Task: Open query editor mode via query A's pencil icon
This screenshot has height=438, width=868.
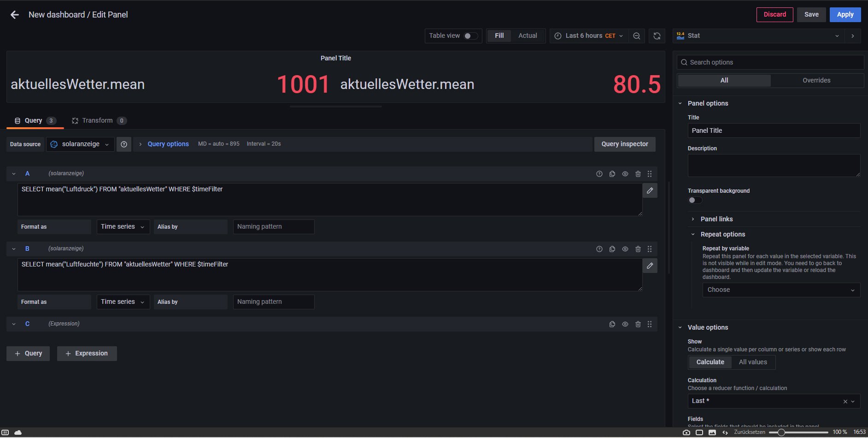Action: [x=650, y=190]
